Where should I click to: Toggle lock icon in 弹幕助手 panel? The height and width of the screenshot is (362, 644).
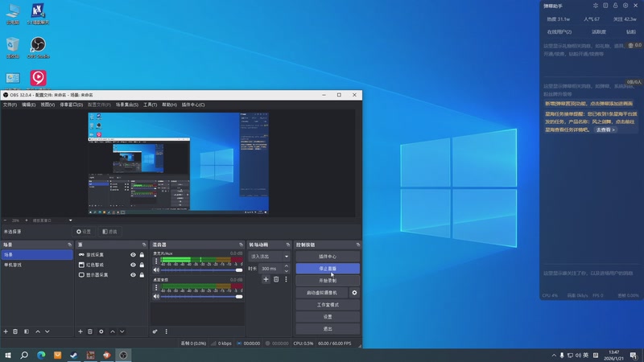[615, 6]
